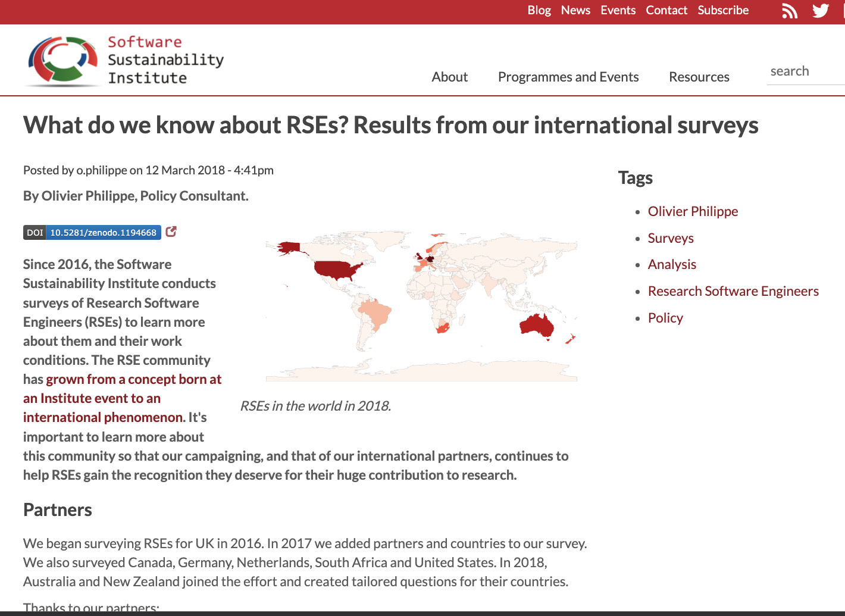The height and width of the screenshot is (616, 845).
Task: Click the search input field
Action: tap(806, 71)
